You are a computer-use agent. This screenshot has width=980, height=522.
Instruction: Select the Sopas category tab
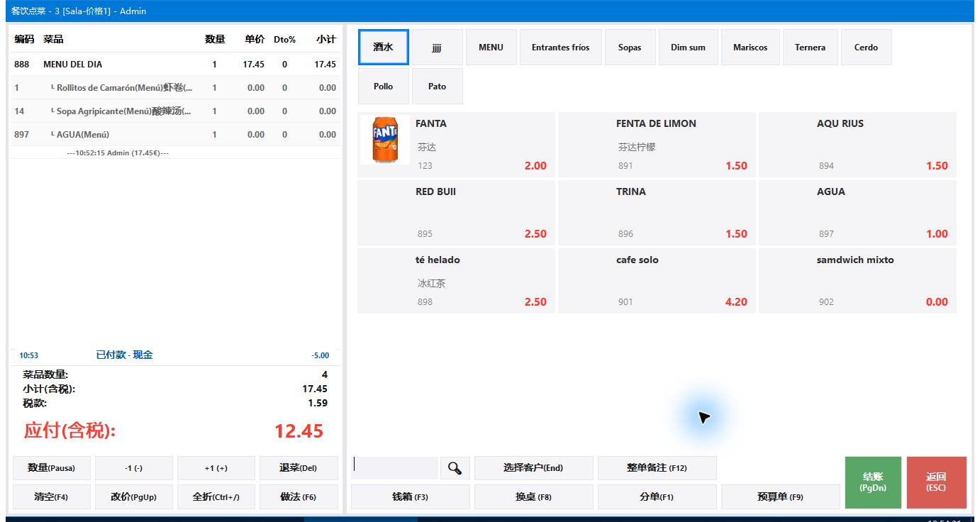tap(630, 48)
